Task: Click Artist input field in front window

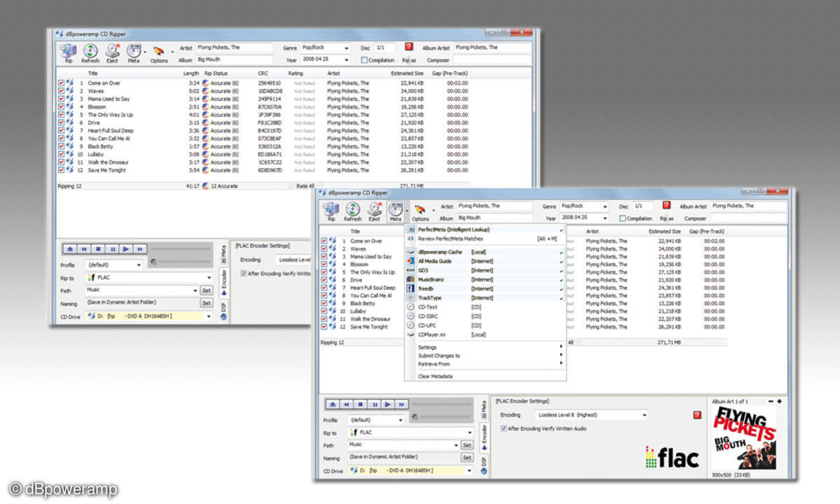Action: (x=494, y=206)
